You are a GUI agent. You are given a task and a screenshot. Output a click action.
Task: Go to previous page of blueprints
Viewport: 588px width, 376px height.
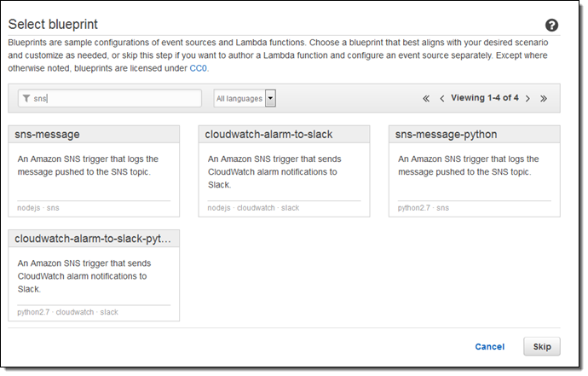click(x=441, y=98)
